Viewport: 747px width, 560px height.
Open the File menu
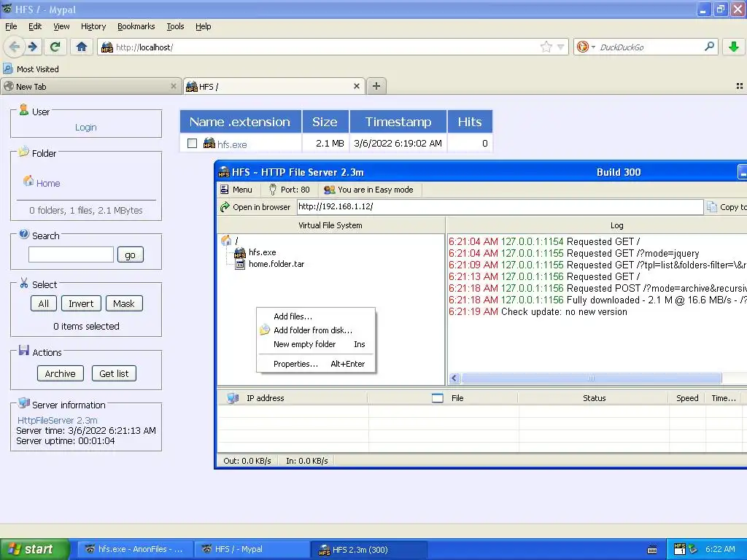click(11, 26)
